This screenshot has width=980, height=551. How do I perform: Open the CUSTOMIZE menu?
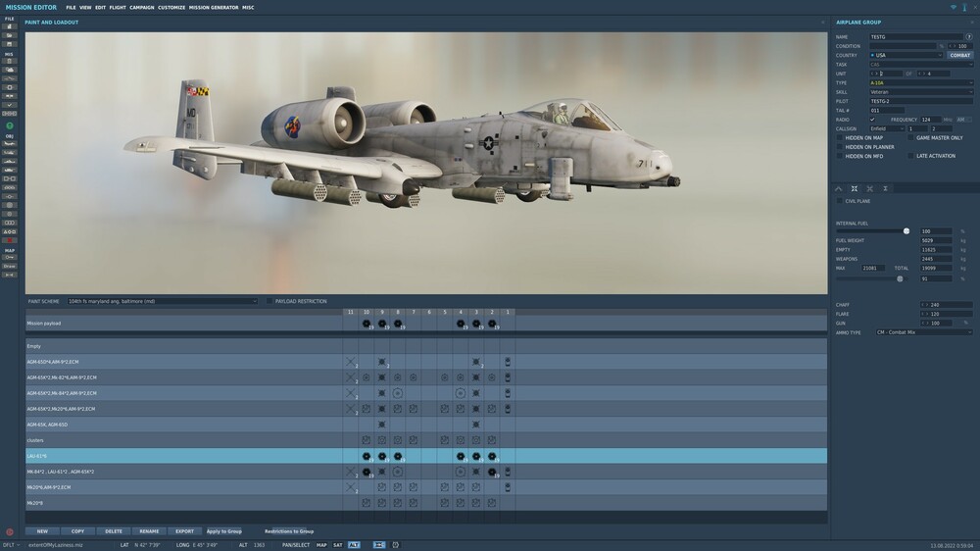tap(171, 8)
